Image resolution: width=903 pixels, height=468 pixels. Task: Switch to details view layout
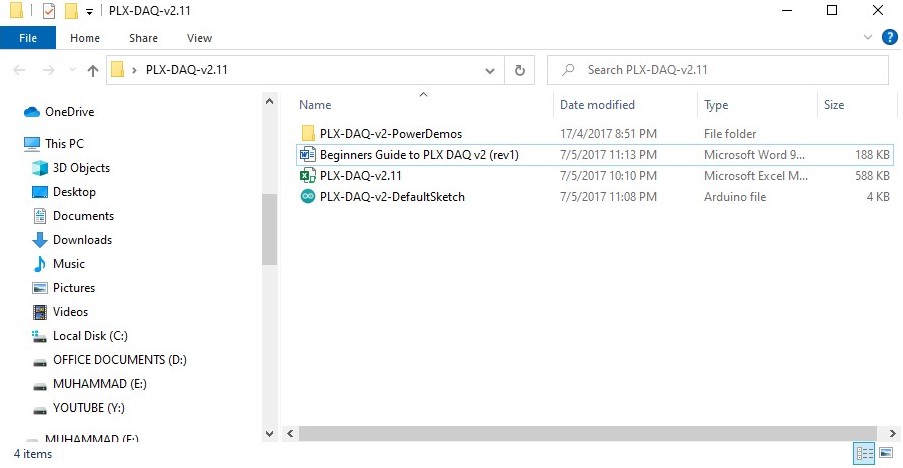click(865, 454)
